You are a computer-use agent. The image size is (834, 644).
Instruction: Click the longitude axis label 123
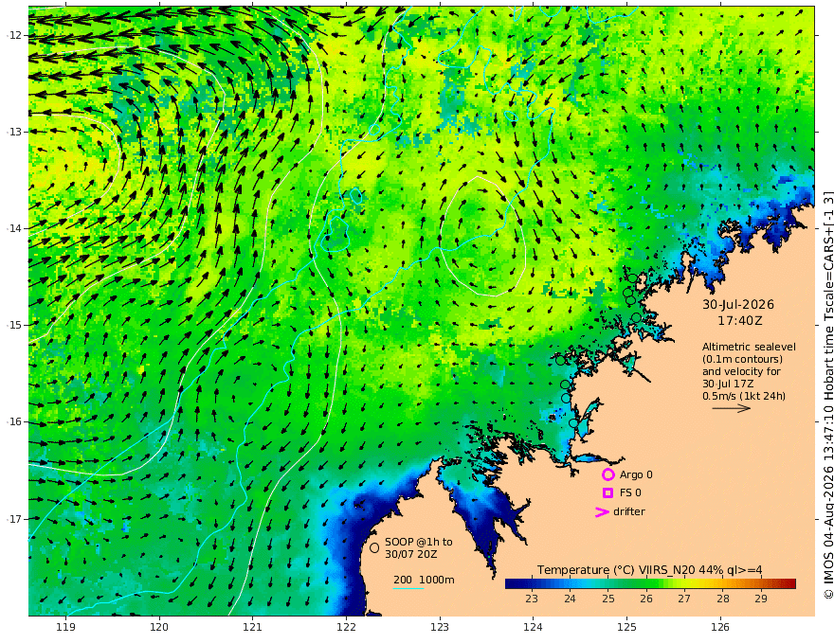tap(440, 628)
